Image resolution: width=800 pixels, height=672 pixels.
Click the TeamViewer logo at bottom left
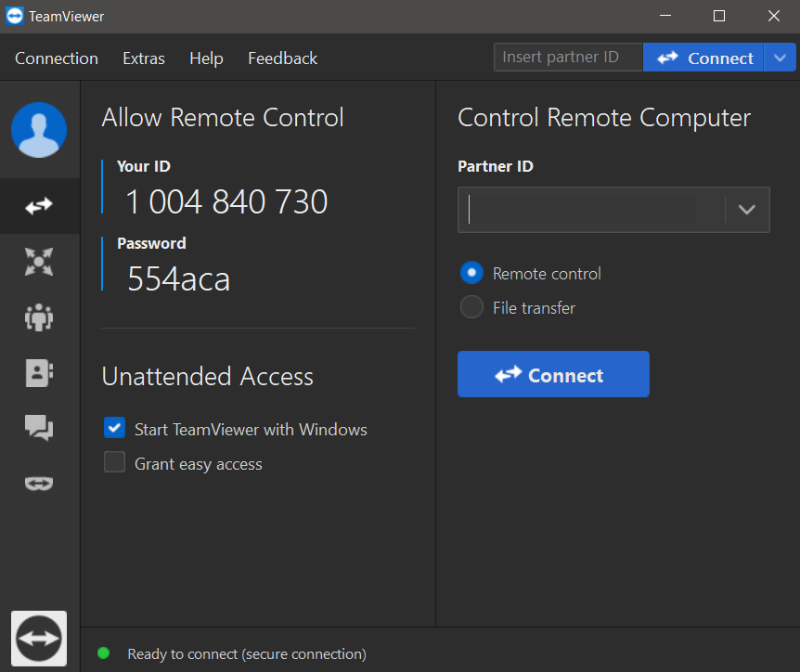39,639
